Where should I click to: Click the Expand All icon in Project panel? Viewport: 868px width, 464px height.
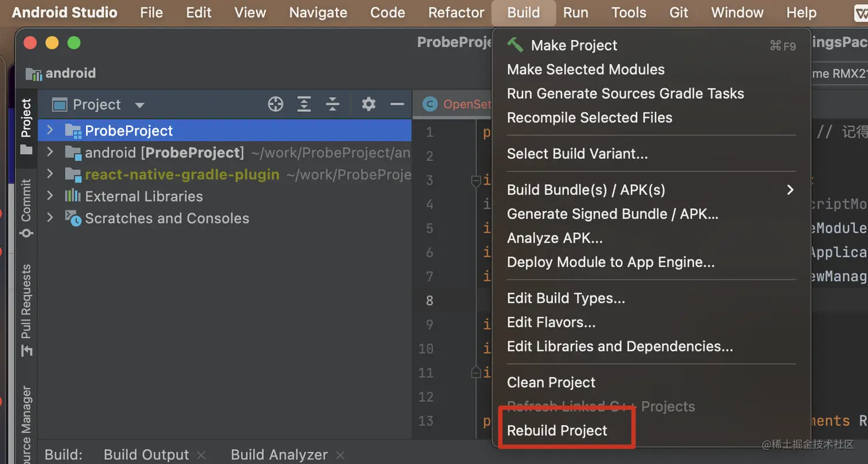[304, 104]
